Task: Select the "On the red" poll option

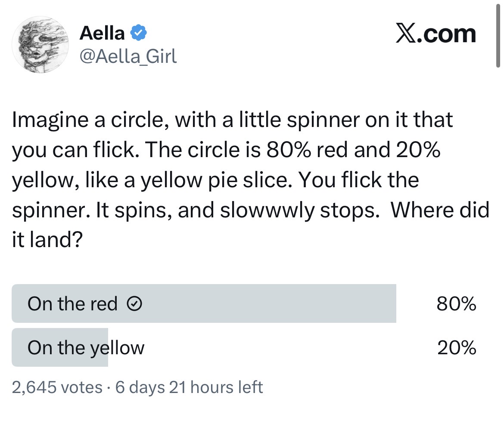Action: [72, 304]
